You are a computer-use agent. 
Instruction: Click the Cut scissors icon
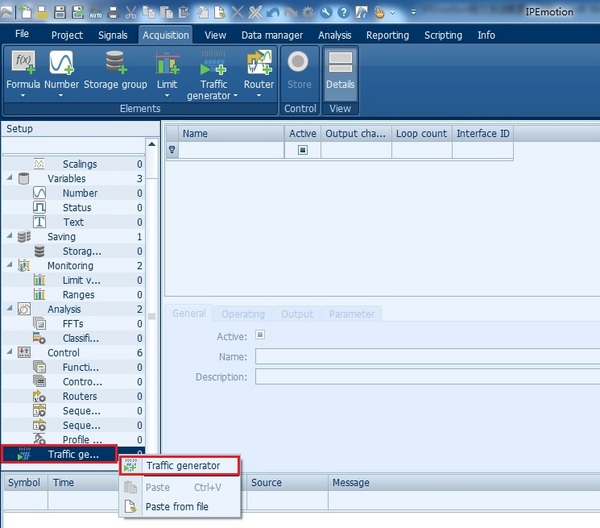click(130, 12)
